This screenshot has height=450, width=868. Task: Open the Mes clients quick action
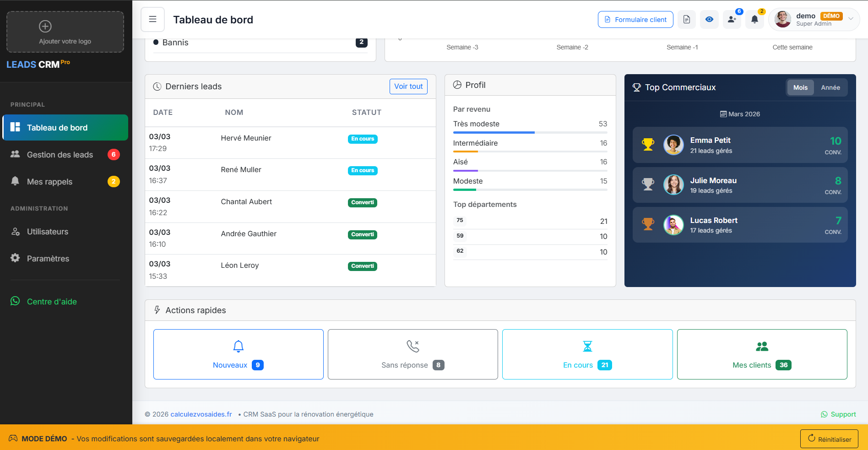762,354
